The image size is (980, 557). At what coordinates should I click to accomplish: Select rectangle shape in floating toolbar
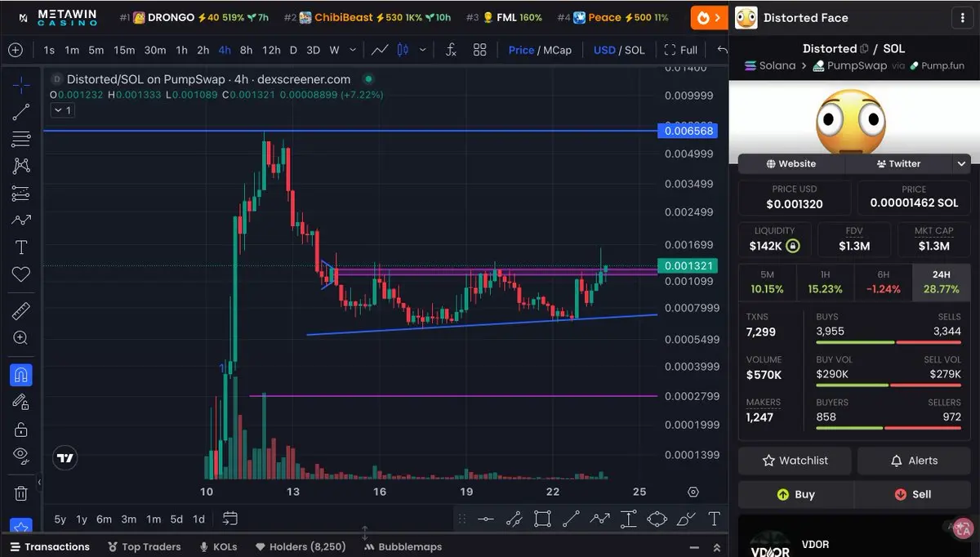(542, 519)
